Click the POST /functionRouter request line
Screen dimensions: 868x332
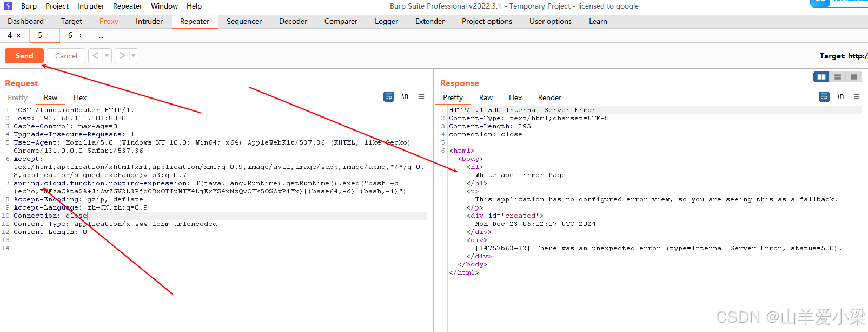click(x=76, y=110)
